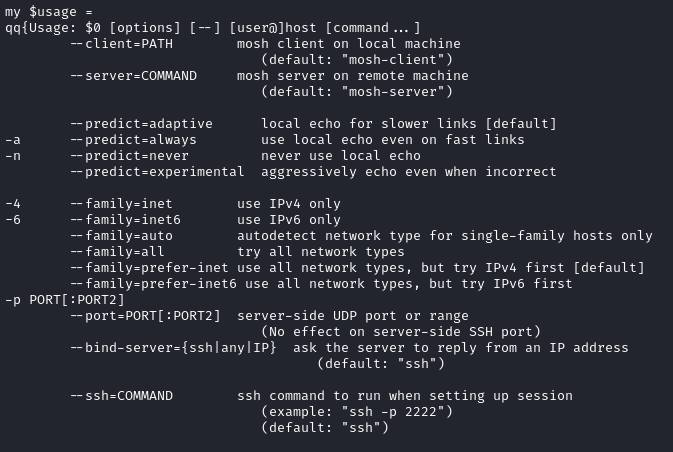Click the '--family=inet6' option text
Viewport: 673px width, 452px height.
(x=126, y=220)
